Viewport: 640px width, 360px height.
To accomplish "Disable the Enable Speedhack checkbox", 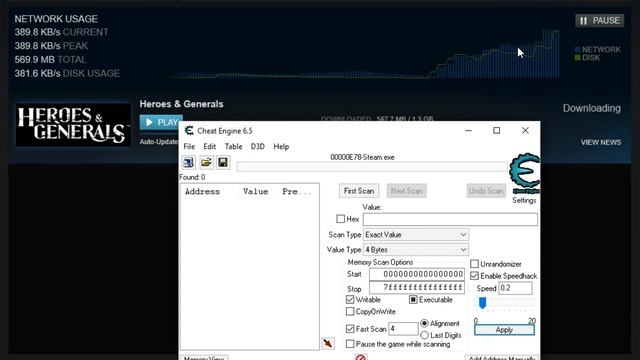I will tap(474, 276).
